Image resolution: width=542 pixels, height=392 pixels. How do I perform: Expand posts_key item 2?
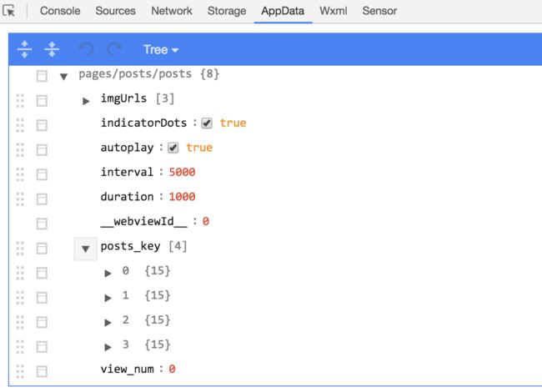108,322
